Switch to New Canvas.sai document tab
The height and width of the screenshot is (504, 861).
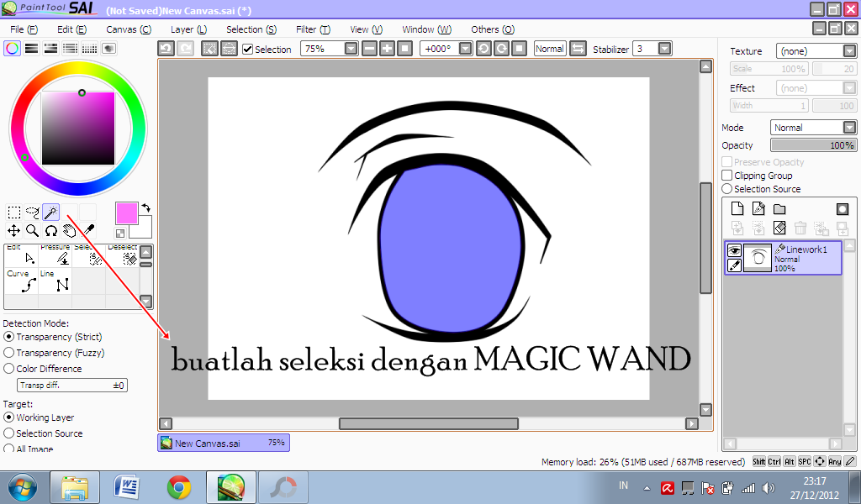(224, 443)
